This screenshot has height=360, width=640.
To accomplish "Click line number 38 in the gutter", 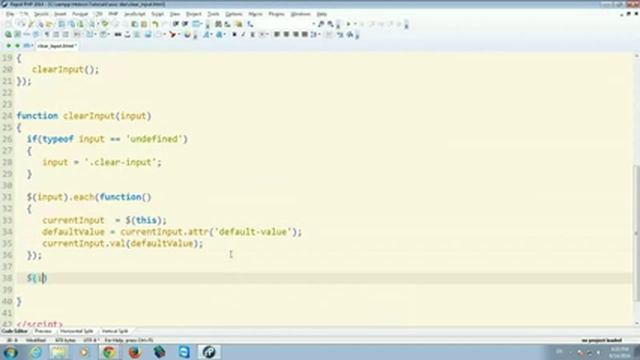I will (7, 278).
